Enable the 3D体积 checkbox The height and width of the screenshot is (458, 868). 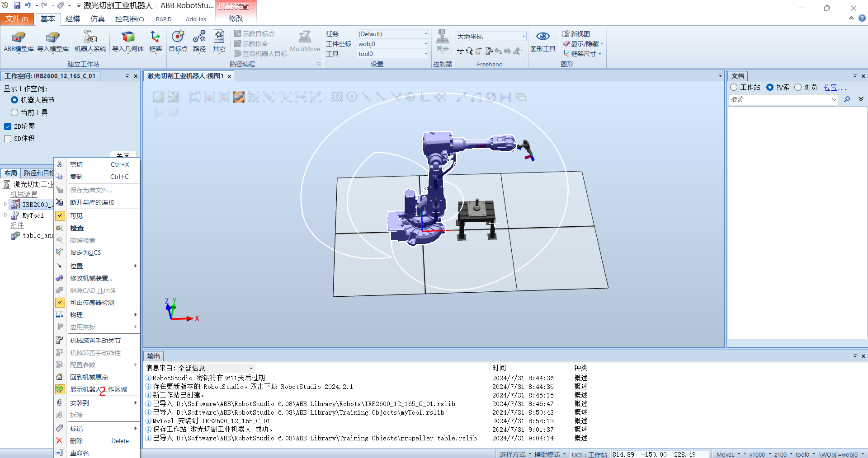click(8, 139)
